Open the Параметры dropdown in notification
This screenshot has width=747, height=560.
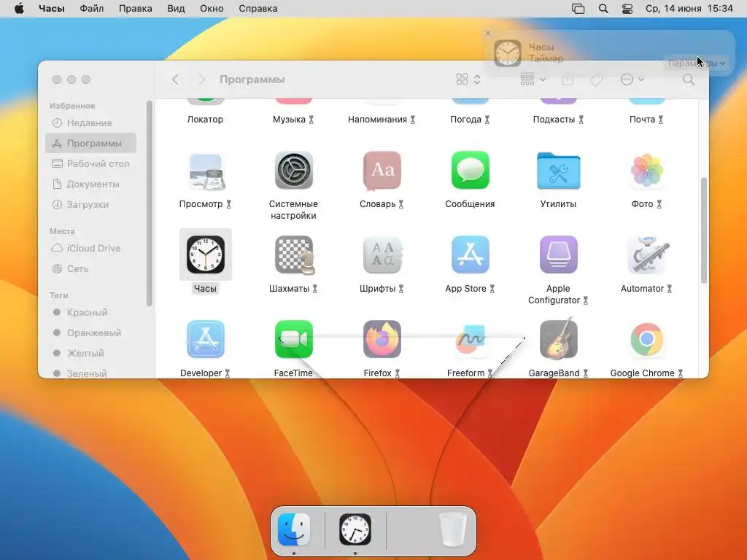coord(697,63)
